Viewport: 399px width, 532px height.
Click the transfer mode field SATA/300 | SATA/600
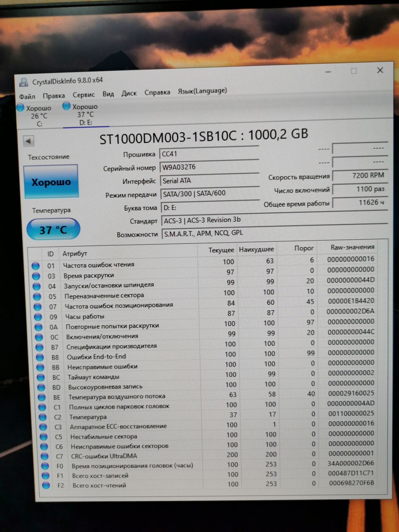point(210,193)
